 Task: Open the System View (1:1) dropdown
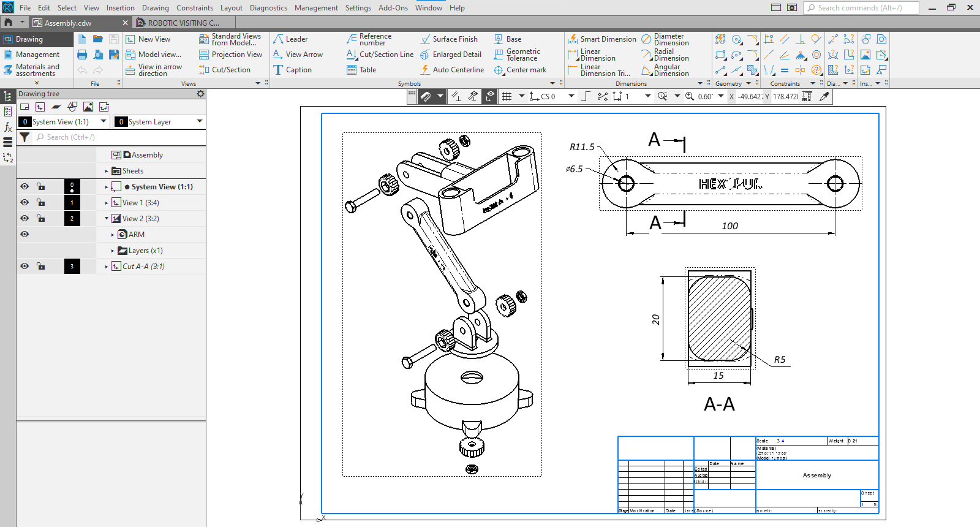coord(104,121)
